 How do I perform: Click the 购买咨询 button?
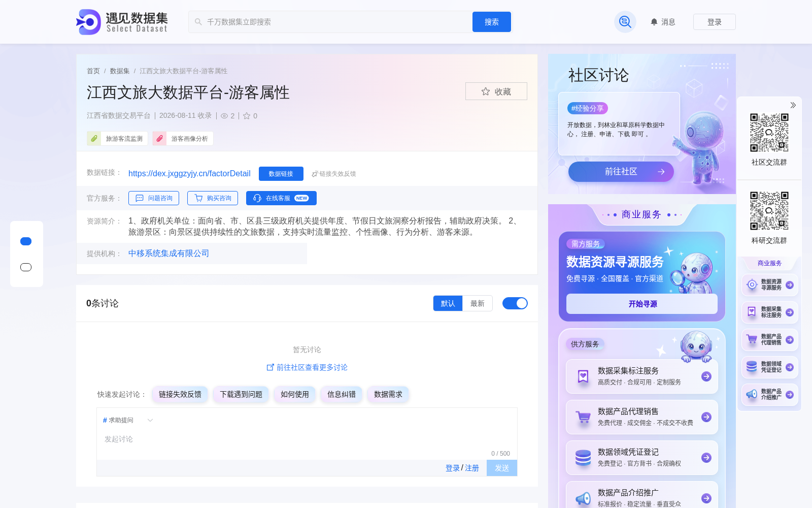pos(213,198)
